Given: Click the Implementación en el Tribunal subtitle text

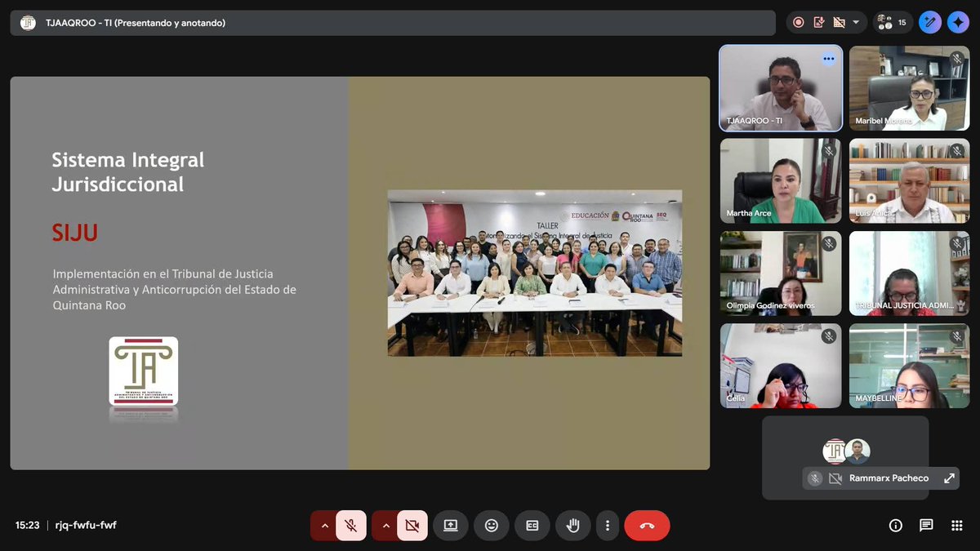Looking at the screenshot, I should coord(175,289).
